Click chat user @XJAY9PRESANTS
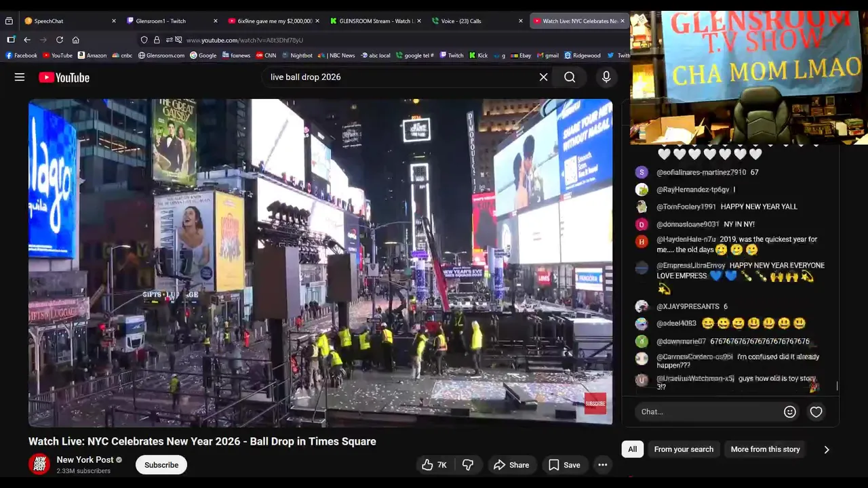Image resolution: width=868 pixels, height=488 pixels. [x=688, y=307]
